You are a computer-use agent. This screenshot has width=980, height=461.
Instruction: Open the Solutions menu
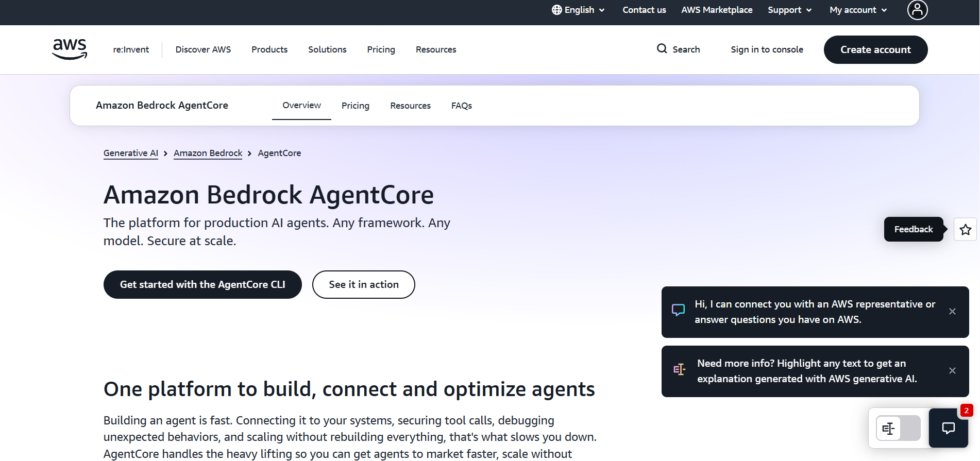click(327, 49)
